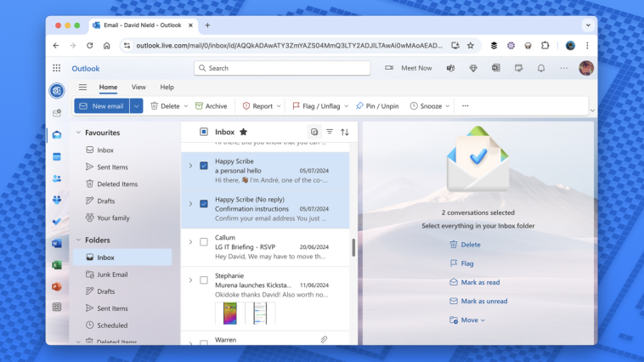Check the Callum LG IT Briefing email
The width and height of the screenshot is (644, 362).
(x=204, y=242)
